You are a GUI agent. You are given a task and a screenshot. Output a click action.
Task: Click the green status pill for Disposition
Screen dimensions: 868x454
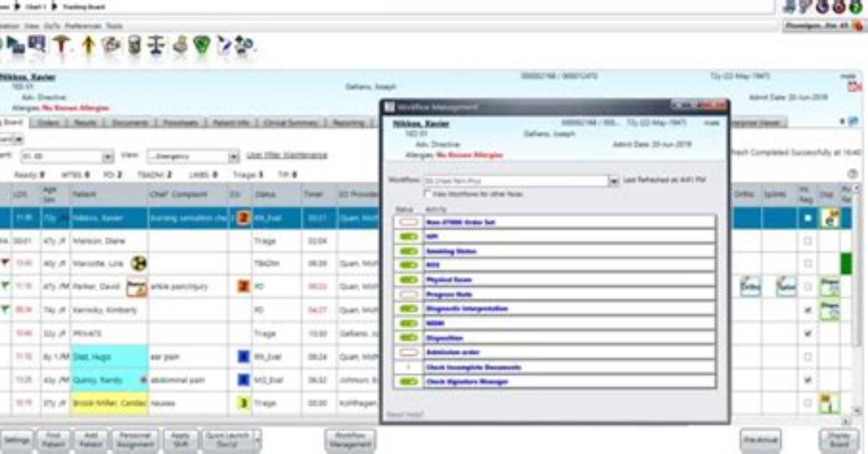coord(408,338)
